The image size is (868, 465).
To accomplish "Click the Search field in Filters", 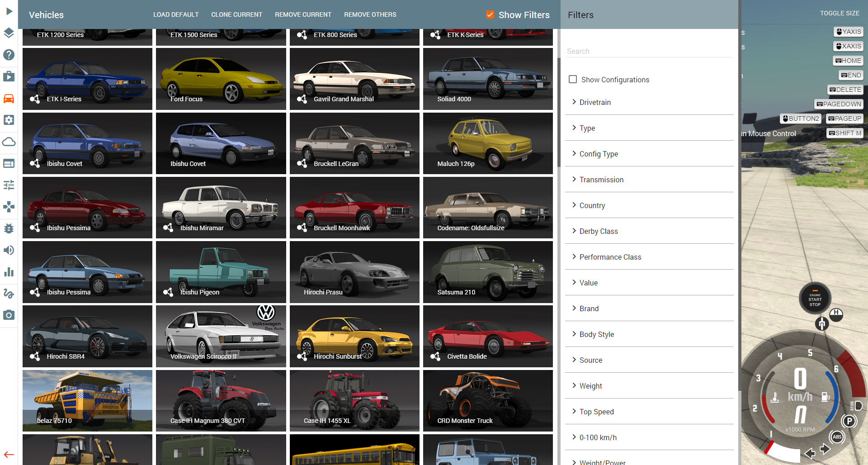I will pos(649,51).
